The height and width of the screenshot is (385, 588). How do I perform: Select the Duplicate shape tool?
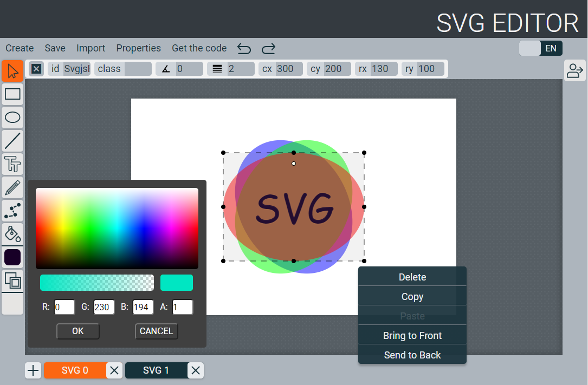pyautogui.click(x=12, y=280)
